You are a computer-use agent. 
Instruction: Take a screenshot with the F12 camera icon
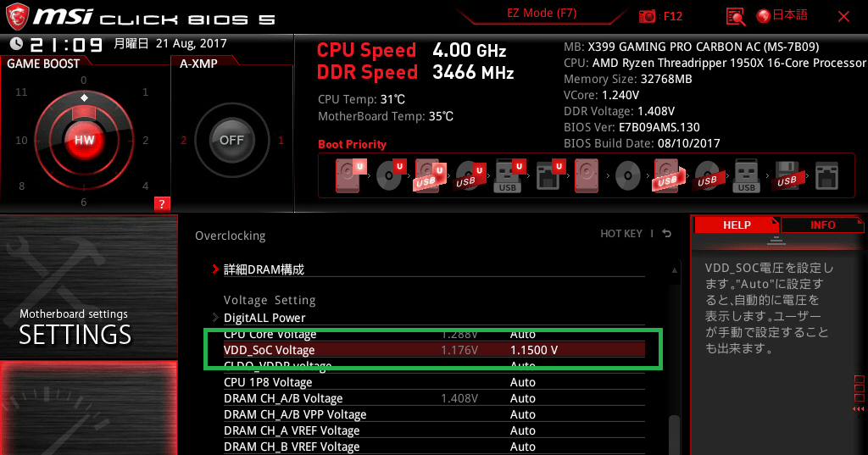647,16
